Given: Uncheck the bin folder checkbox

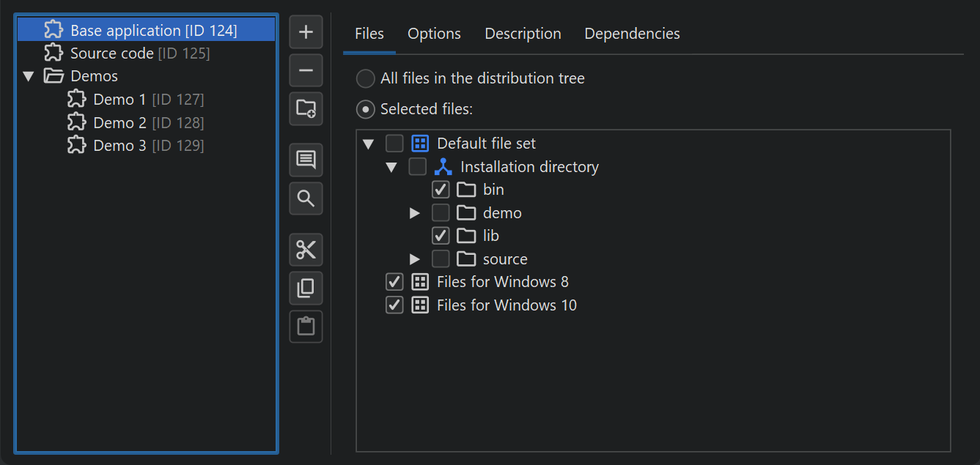Looking at the screenshot, I should [x=441, y=190].
